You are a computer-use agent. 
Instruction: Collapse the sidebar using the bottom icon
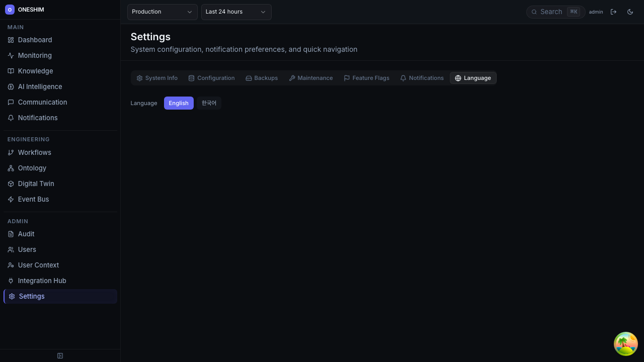60,355
